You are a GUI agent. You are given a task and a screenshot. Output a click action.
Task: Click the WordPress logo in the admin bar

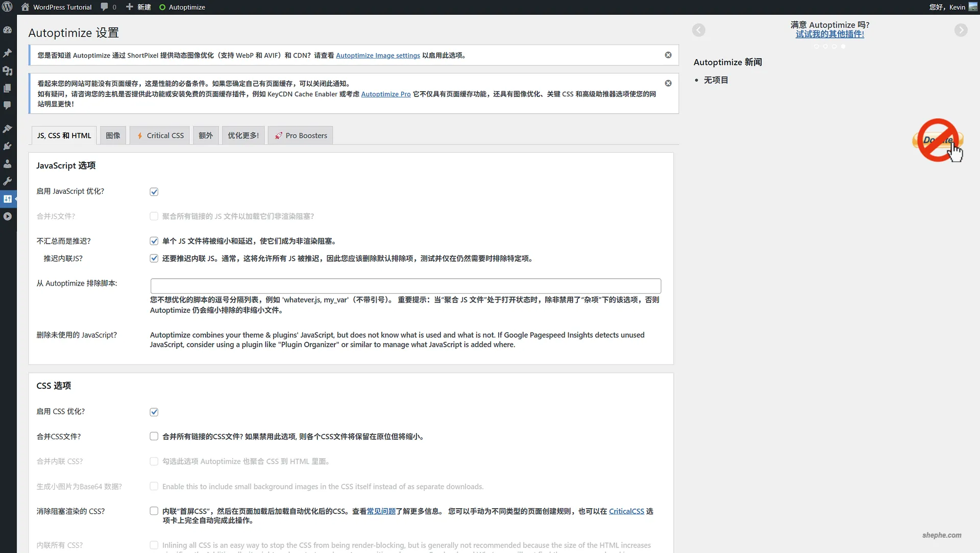click(7, 7)
